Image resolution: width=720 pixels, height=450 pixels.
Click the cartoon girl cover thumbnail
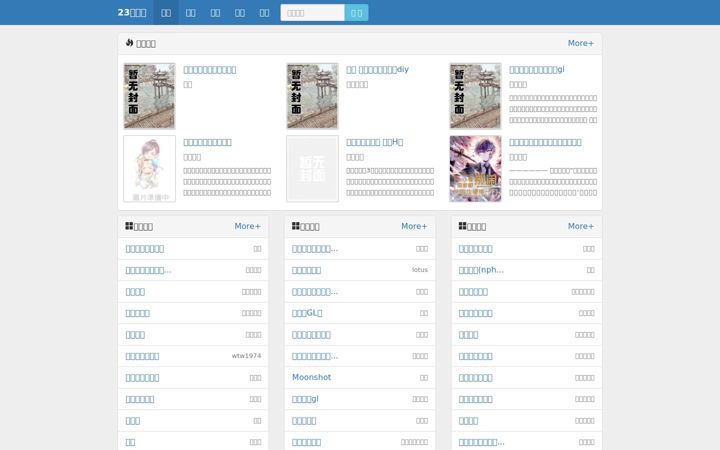149,169
